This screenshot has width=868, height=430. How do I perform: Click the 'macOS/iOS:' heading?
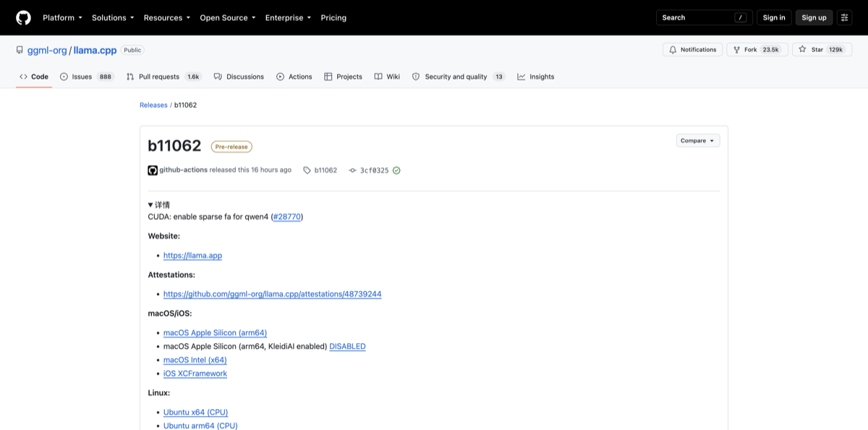[170, 313]
